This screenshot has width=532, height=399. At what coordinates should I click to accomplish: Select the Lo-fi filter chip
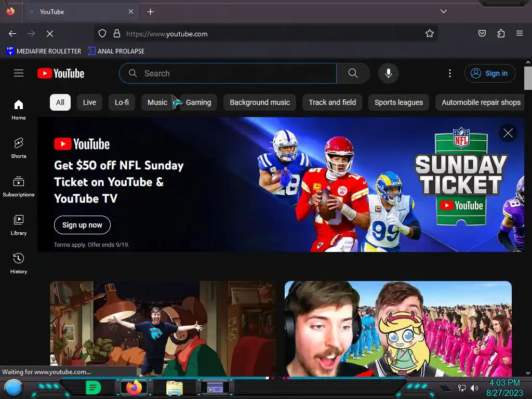(x=122, y=102)
